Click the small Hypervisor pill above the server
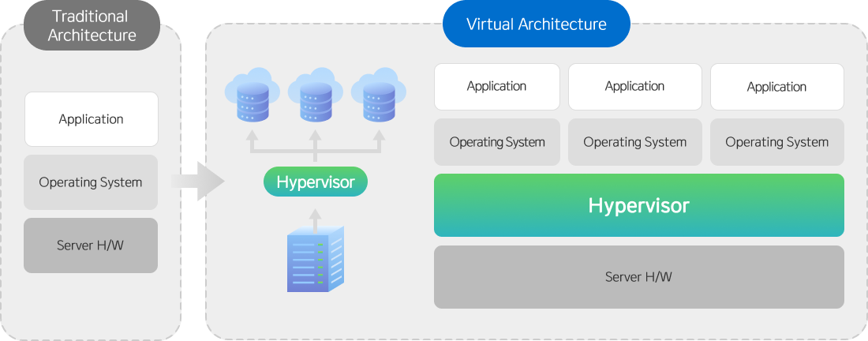Viewport: 868px width, 341px height. (316, 182)
